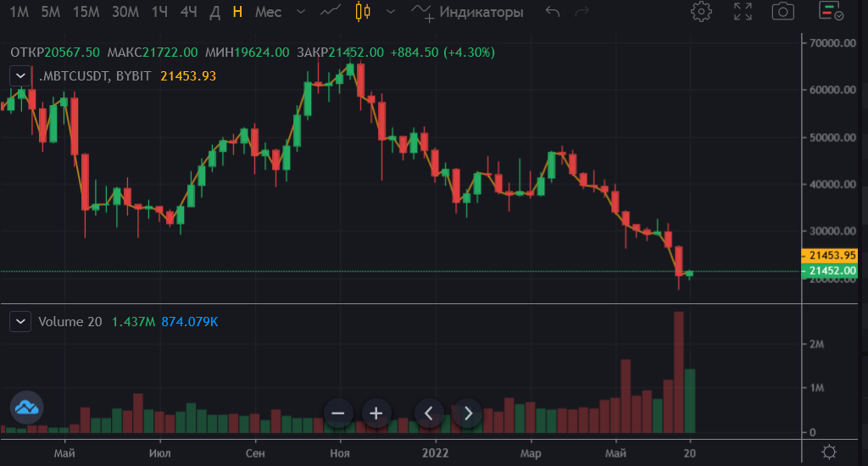Click the TradingView logo icon
This screenshot has height=466, width=868.
(x=26, y=408)
